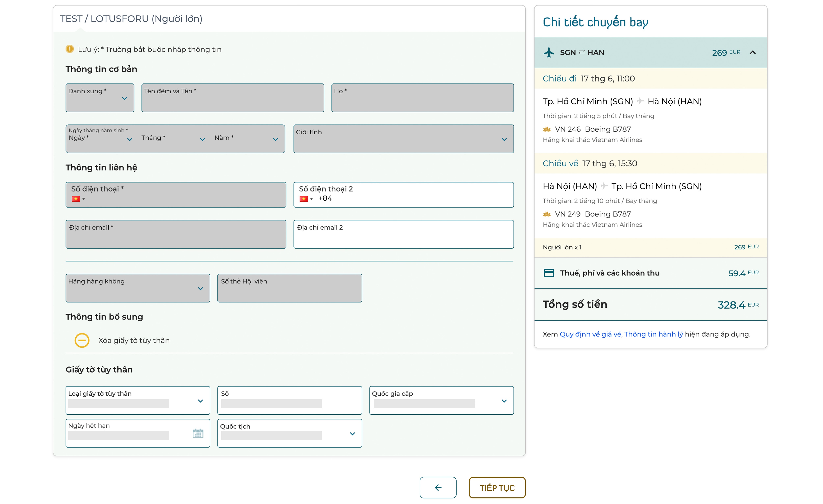823x504 pixels.
Task: Open country code arrow in Số điện thoại 2
Action: [311, 199]
